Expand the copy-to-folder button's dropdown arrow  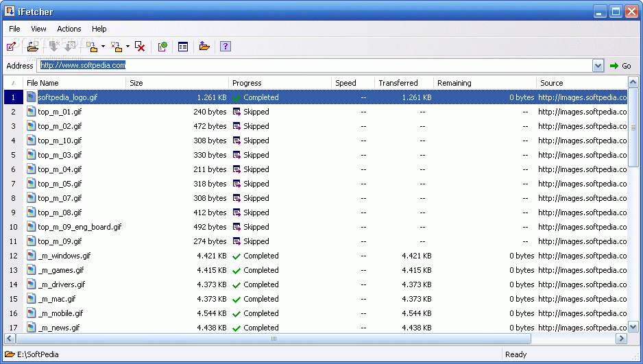[103, 47]
